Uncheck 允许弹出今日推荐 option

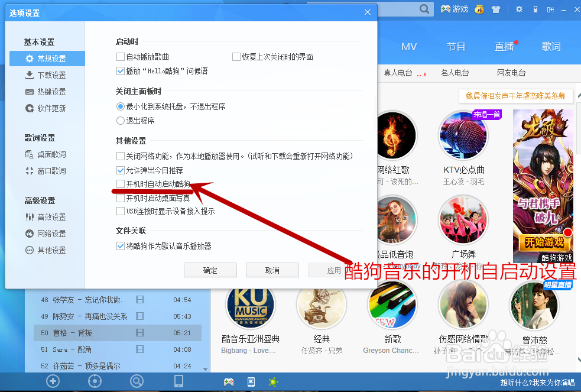click(x=120, y=171)
